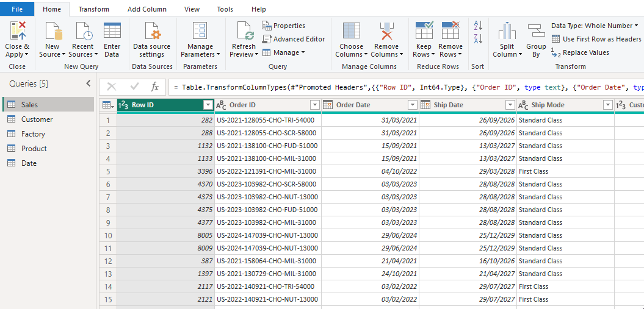
Task: Switch to the Add Column tab
Action: tap(147, 9)
